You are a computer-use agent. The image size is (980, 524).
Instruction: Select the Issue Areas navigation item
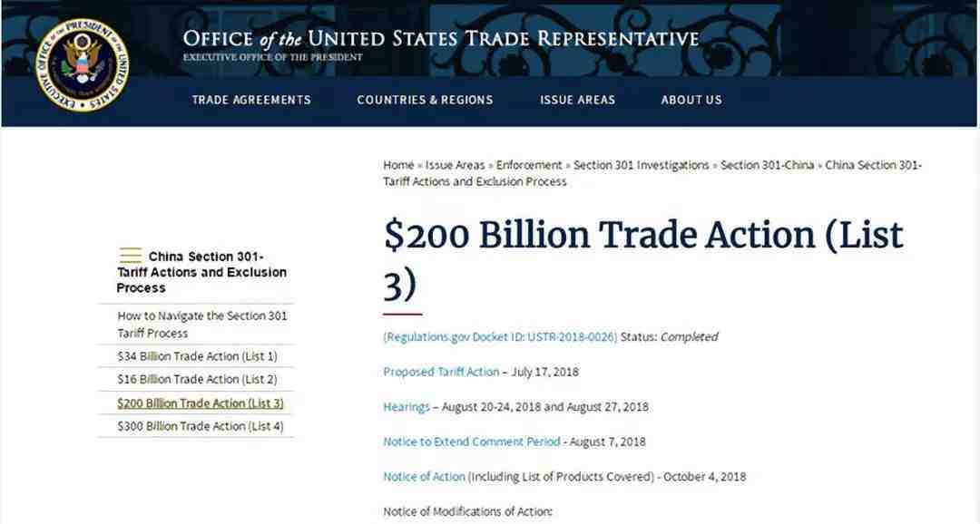577,100
